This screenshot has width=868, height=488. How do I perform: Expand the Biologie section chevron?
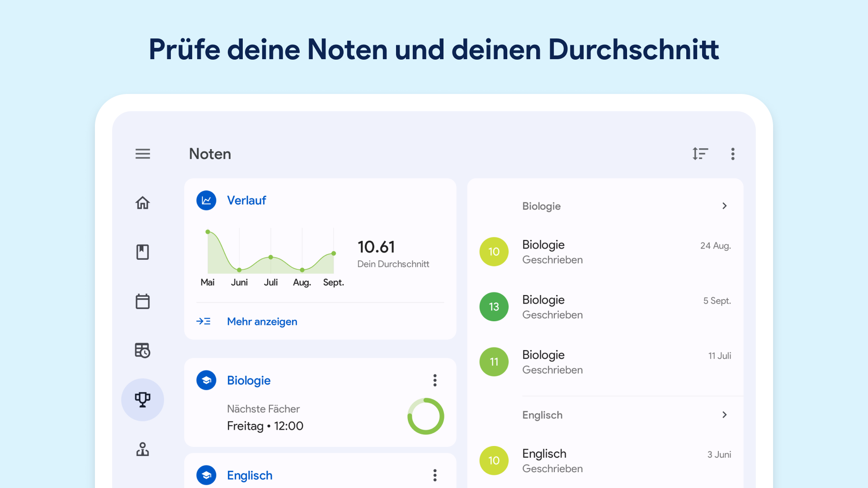click(724, 206)
